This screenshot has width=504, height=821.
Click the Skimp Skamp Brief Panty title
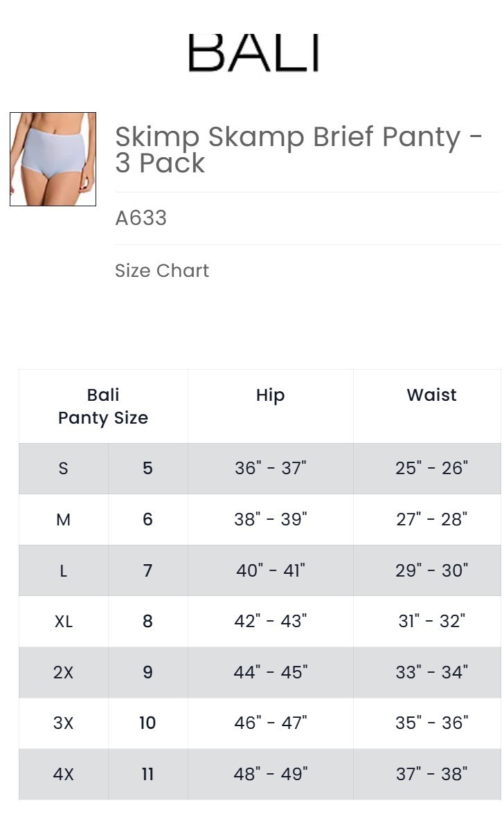[x=298, y=150]
